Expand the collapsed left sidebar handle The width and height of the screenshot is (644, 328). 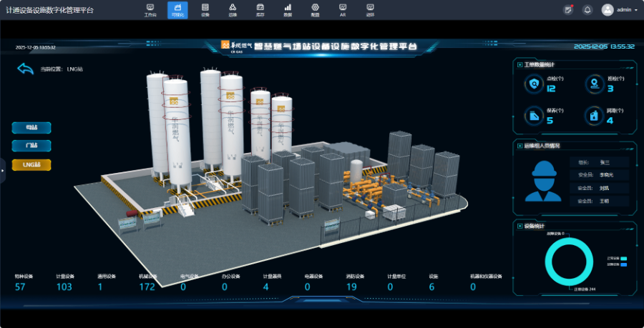coord(2,170)
